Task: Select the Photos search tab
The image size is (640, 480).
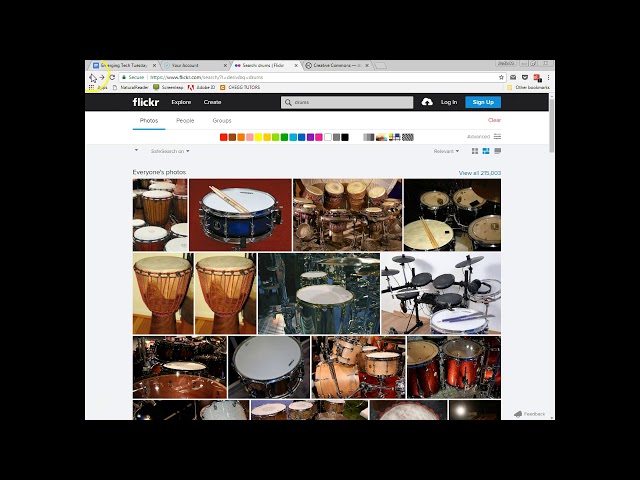Action: [x=149, y=120]
